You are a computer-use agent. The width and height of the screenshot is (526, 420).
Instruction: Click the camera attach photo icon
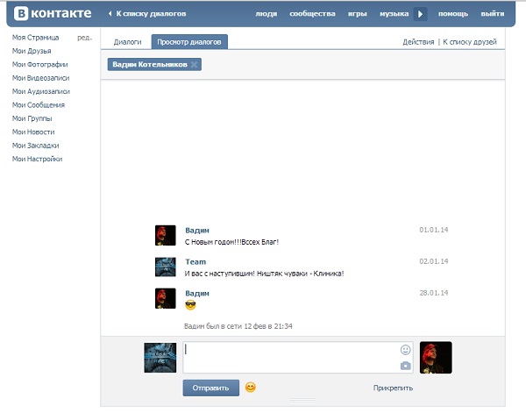[x=405, y=366]
